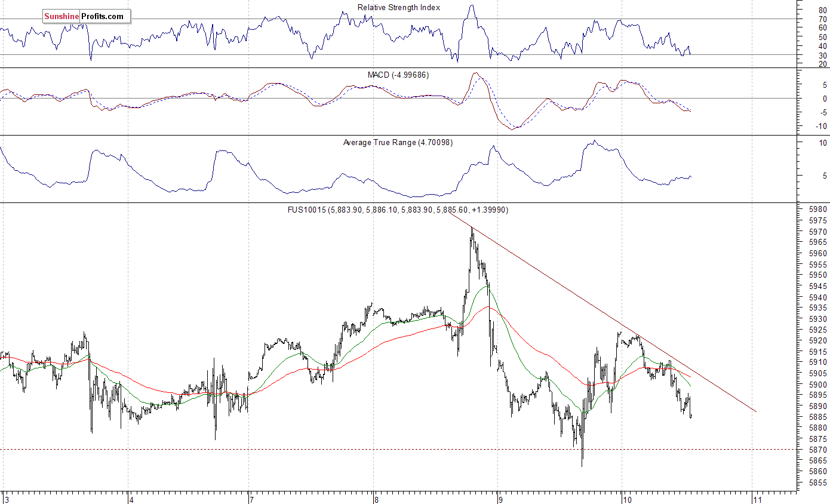Click the SunshineProfits.com logo
Image resolution: width=830 pixels, height=504 pixels.
click(87, 17)
